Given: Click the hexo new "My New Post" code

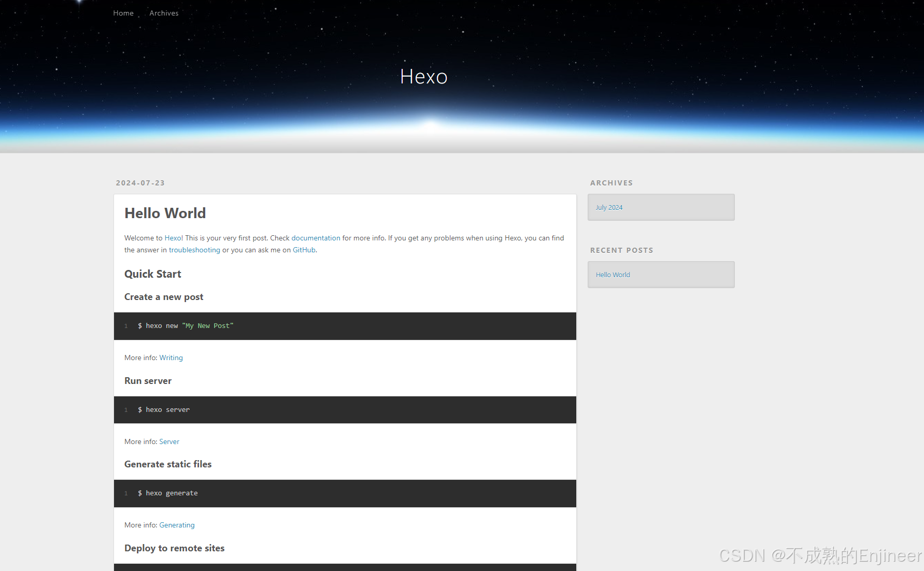Looking at the screenshot, I should [x=186, y=326].
